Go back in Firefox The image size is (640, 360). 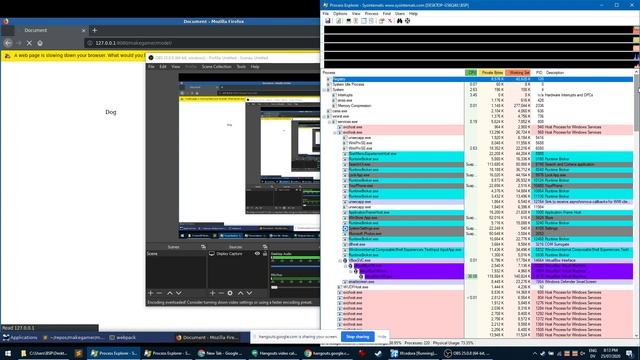click(8, 43)
